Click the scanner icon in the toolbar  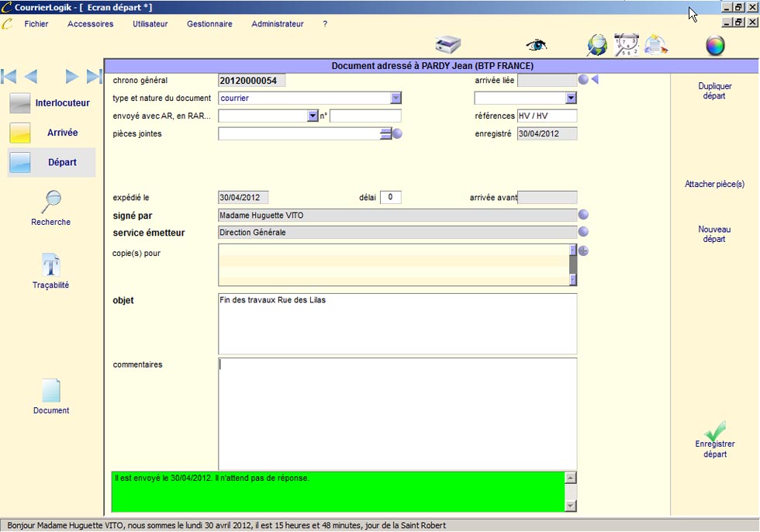[448, 45]
